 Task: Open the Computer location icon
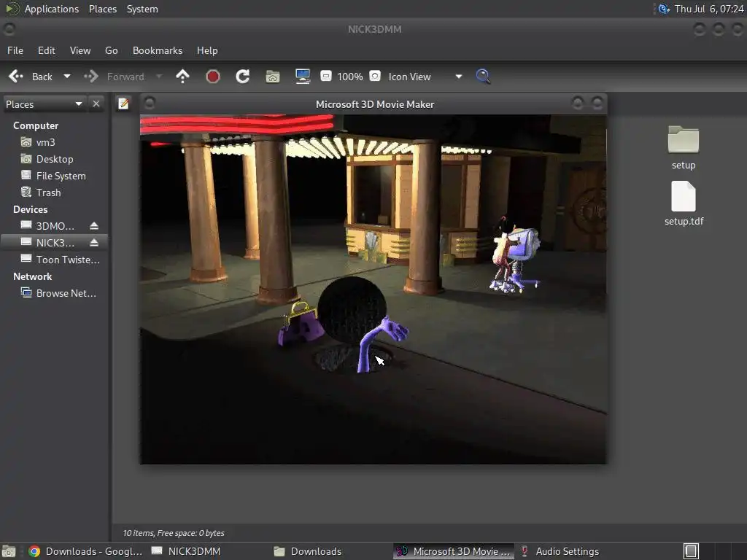(303, 76)
